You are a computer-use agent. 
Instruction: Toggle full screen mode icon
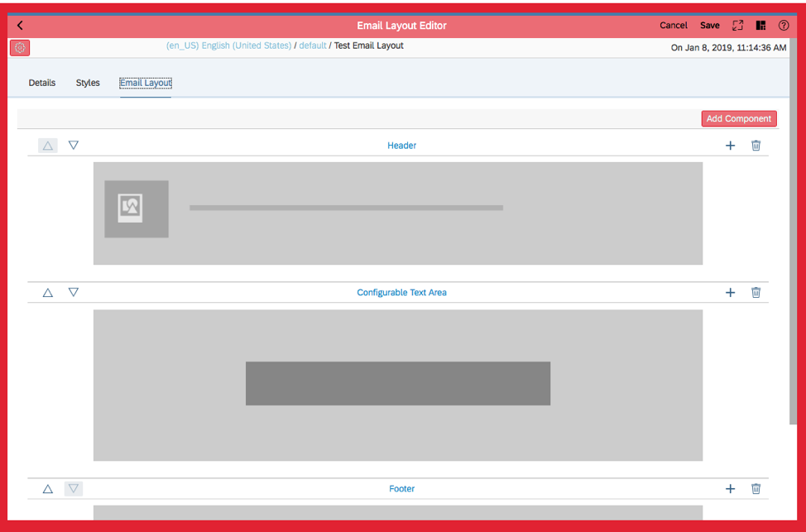point(737,26)
